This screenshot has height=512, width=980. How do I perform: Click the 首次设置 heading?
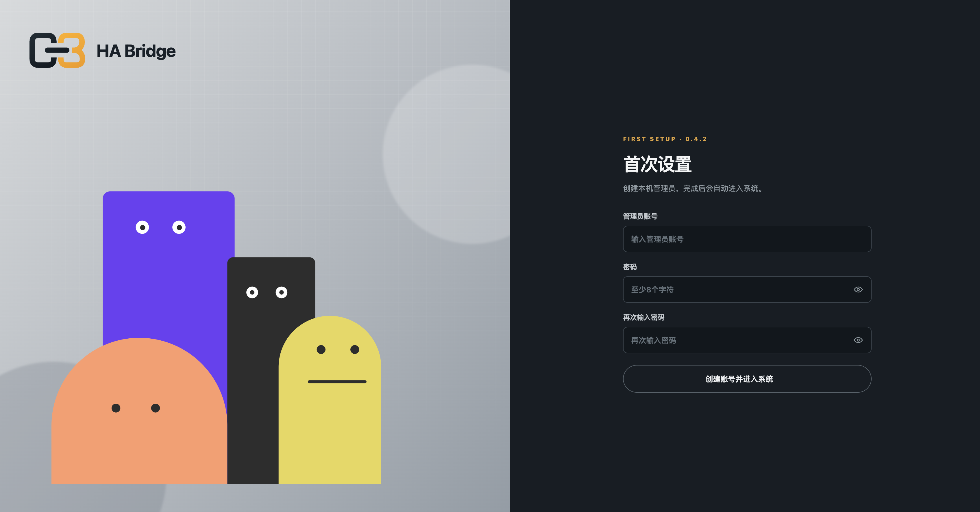point(657,164)
